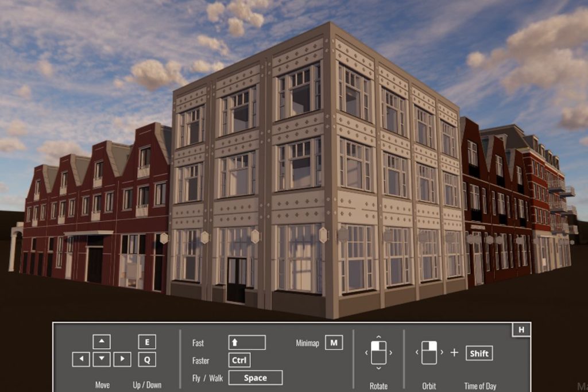This screenshot has width=588, height=392.
Task: Click the right arrow move key
Action: [122, 359]
